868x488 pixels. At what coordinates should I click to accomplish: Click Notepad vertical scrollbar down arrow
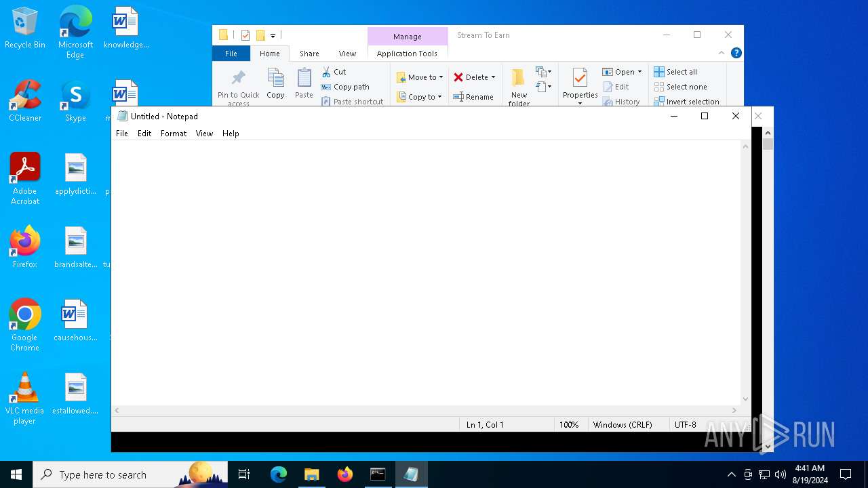(745, 399)
